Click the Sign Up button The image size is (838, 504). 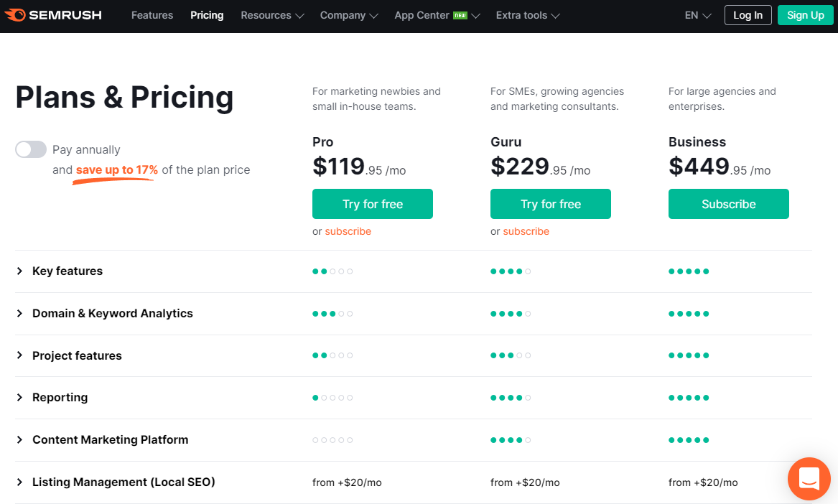[x=806, y=15]
